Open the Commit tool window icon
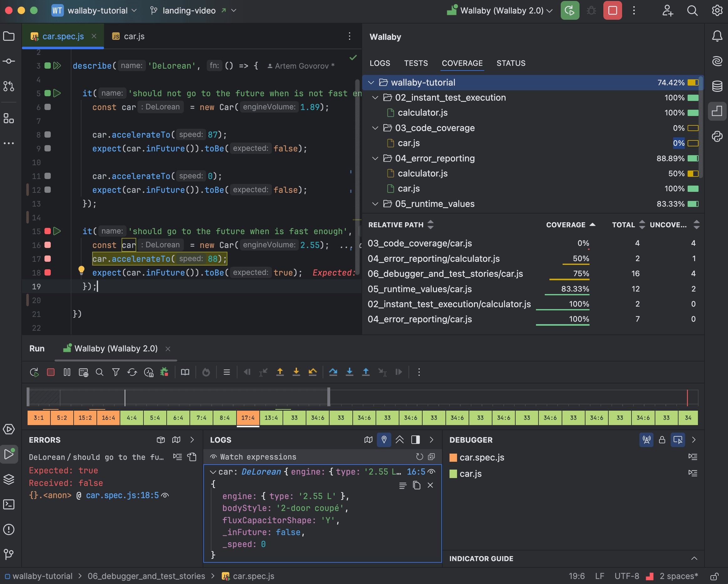The width and height of the screenshot is (728, 584). click(9, 61)
